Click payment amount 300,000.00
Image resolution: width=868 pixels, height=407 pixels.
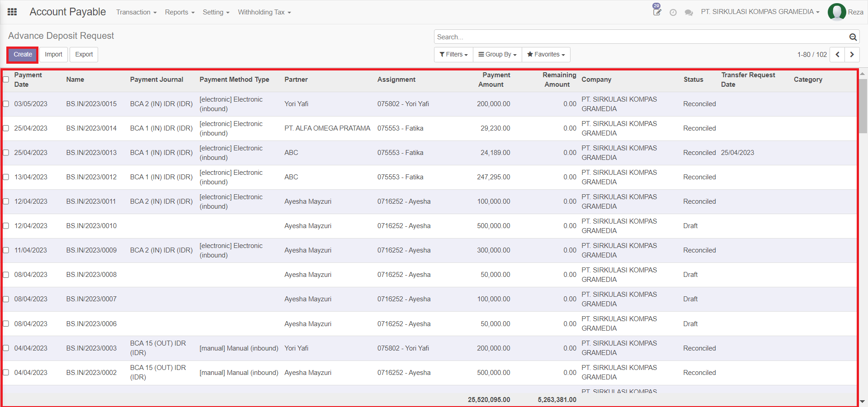(x=493, y=250)
